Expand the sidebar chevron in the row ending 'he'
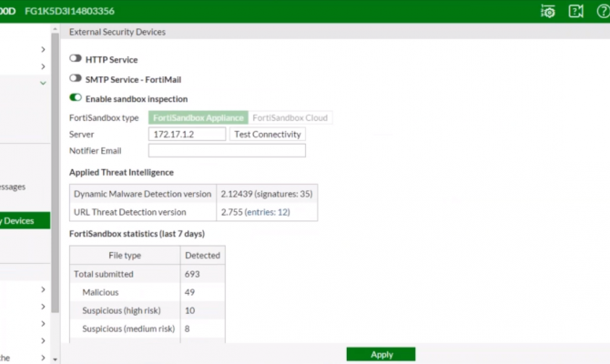Image resolution: width=610 pixels, height=364 pixels. pos(43,358)
